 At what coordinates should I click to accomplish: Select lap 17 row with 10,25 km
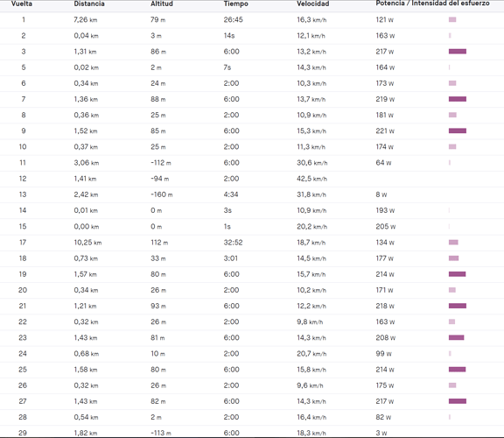(252, 243)
